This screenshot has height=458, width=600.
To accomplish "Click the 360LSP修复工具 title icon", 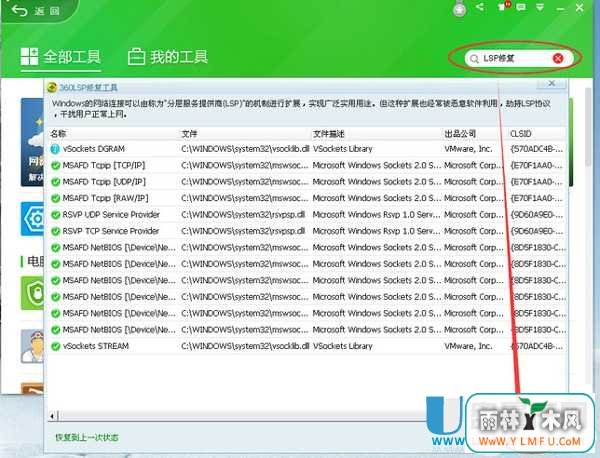I will point(52,88).
